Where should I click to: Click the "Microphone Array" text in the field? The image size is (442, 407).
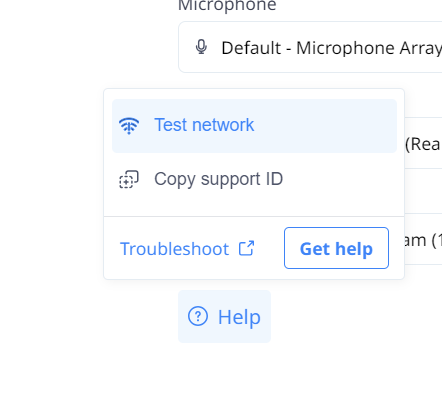tap(369, 48)
